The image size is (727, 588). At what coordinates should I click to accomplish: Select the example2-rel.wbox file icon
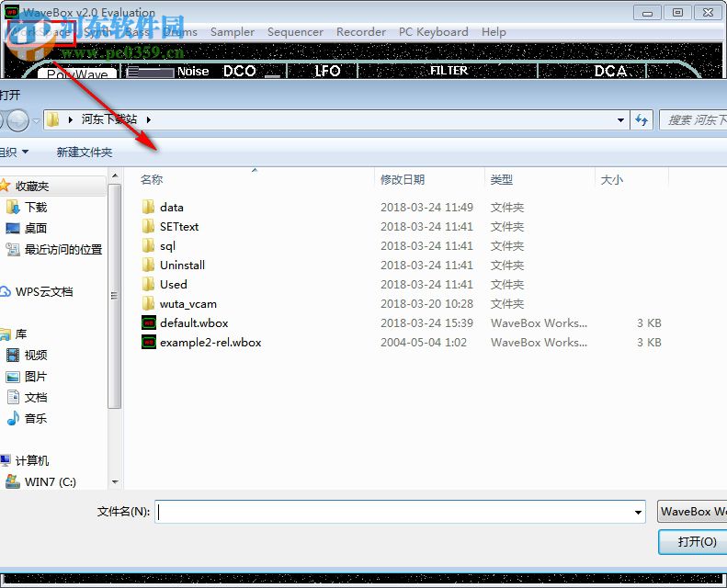point(148,342)
